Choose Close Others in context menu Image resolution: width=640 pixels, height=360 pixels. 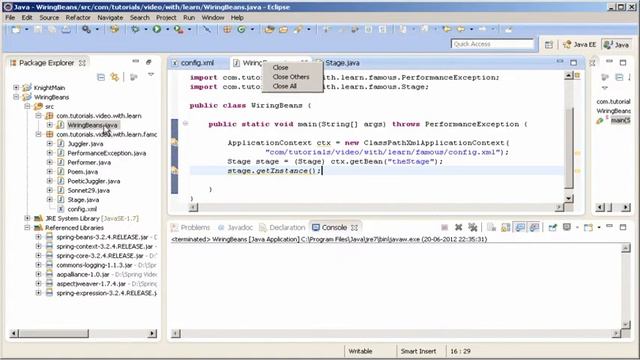[x=291, y=77]
